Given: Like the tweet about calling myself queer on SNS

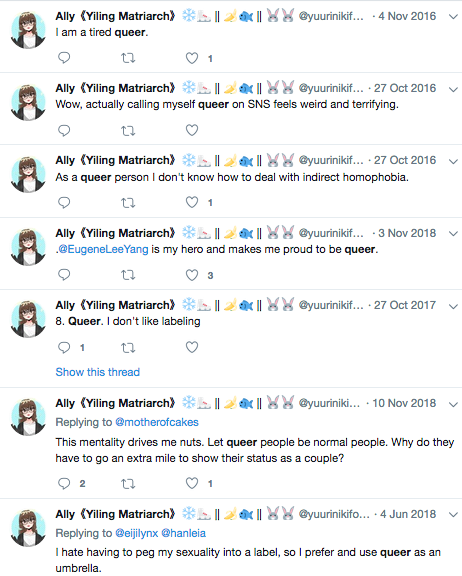Looking at the screenshot, I should (x=192, y=130).
